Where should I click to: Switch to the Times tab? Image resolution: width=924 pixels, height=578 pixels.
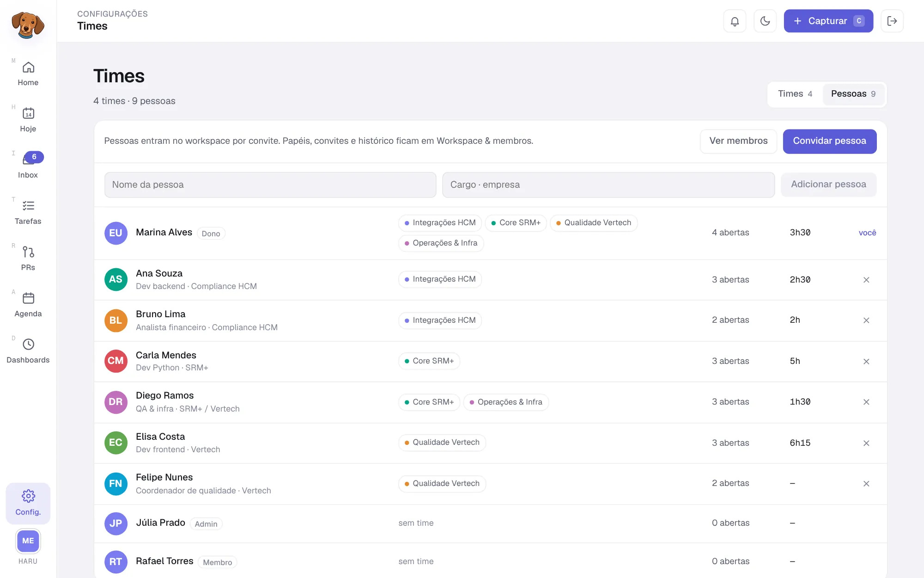[x=795, y=94]
